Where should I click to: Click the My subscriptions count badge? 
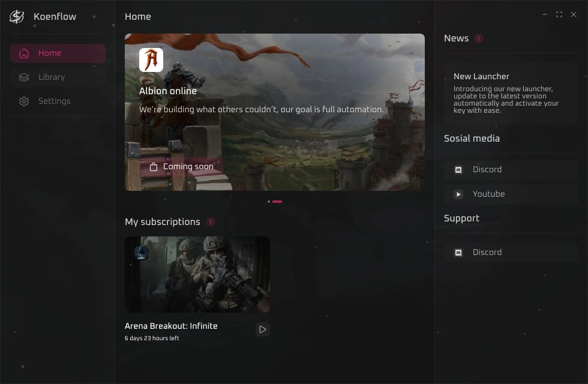coord(211,222)
